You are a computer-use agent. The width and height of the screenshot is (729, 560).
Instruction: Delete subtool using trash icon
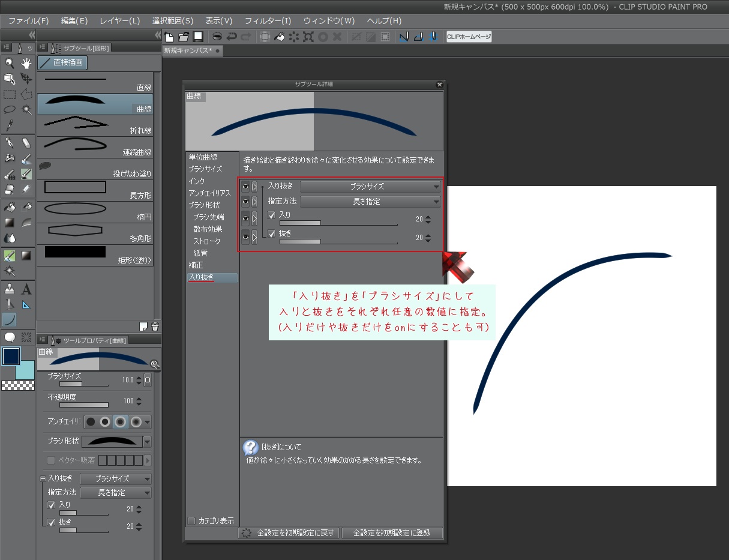[155, 327]
